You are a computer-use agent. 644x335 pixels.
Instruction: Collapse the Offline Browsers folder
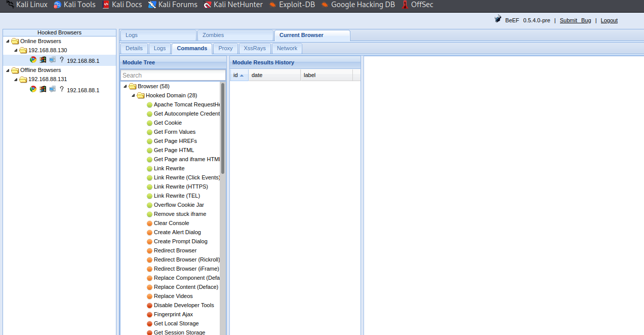coord(8,70)
